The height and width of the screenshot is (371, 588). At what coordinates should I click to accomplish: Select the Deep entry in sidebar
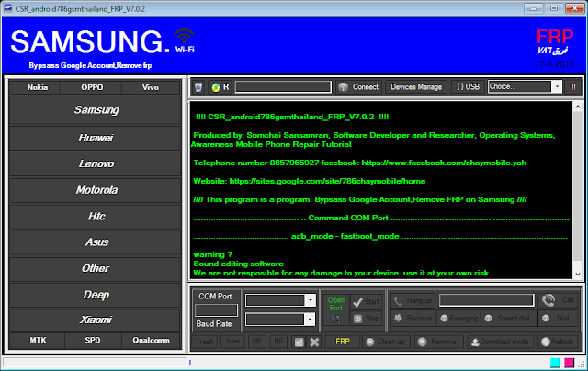96,295
